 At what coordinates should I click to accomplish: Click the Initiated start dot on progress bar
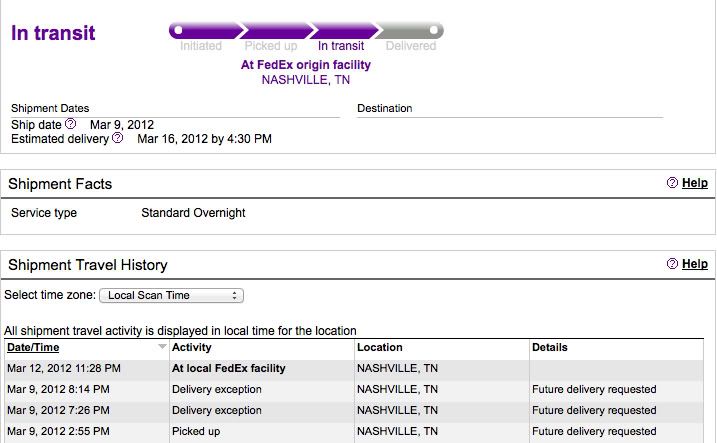[x=178, y=31]
